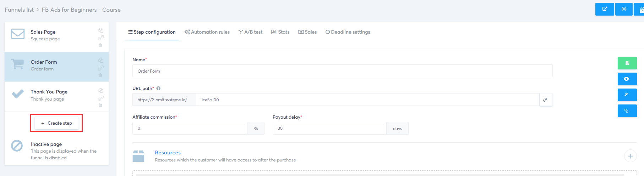Save the step with the green save icon
Image resolution: width=644 pixels, height=176 pixels.
627,63
